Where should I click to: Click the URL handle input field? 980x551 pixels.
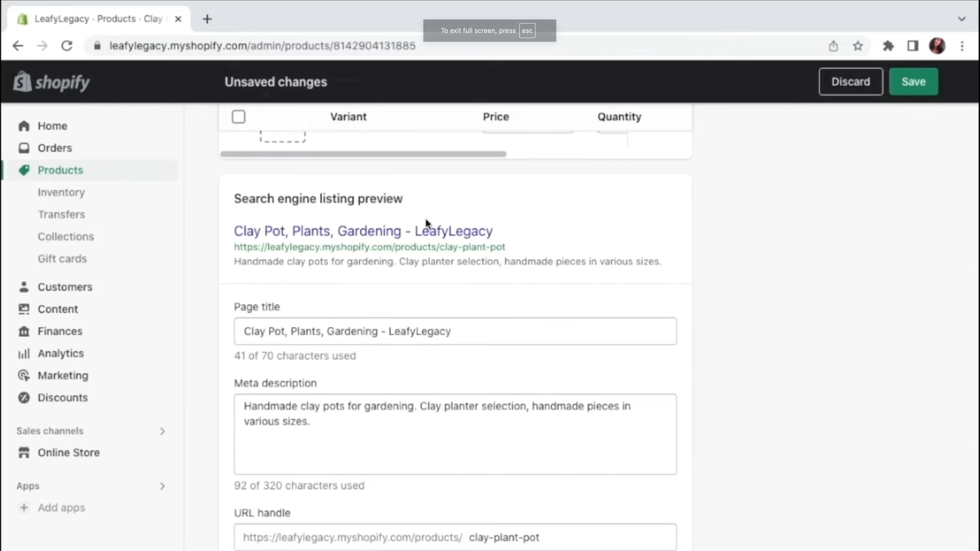(x=455, y=537)
